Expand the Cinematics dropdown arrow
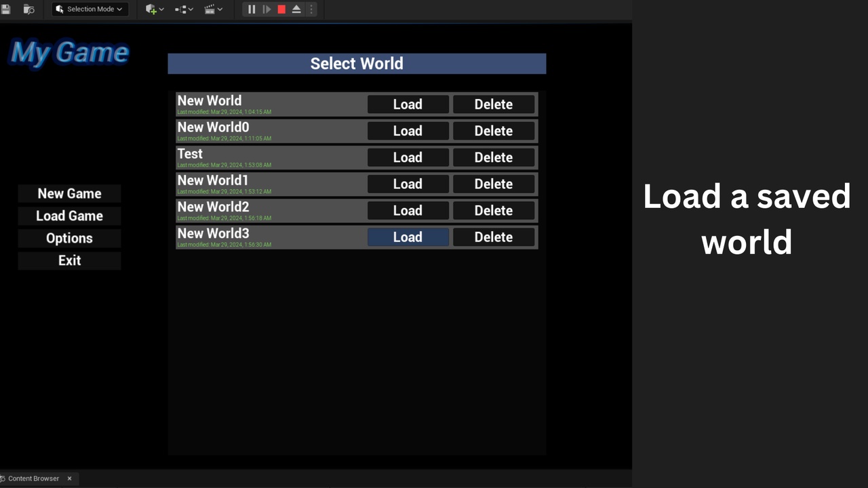 [220, 9]
